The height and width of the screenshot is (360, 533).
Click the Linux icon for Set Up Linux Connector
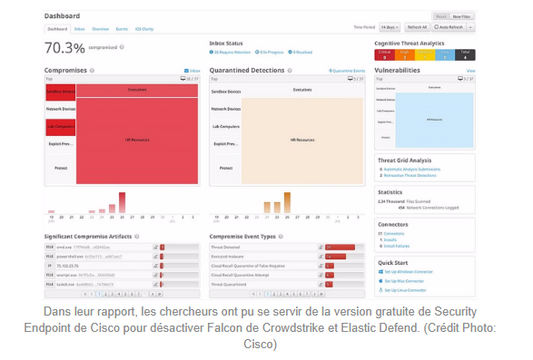(381, 290)
